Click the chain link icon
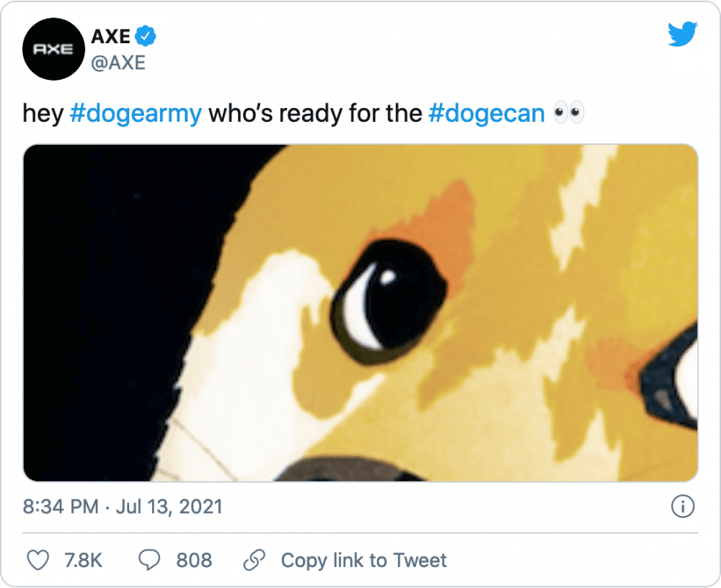This screenshot has height=588, width=721. click(254, 560)
